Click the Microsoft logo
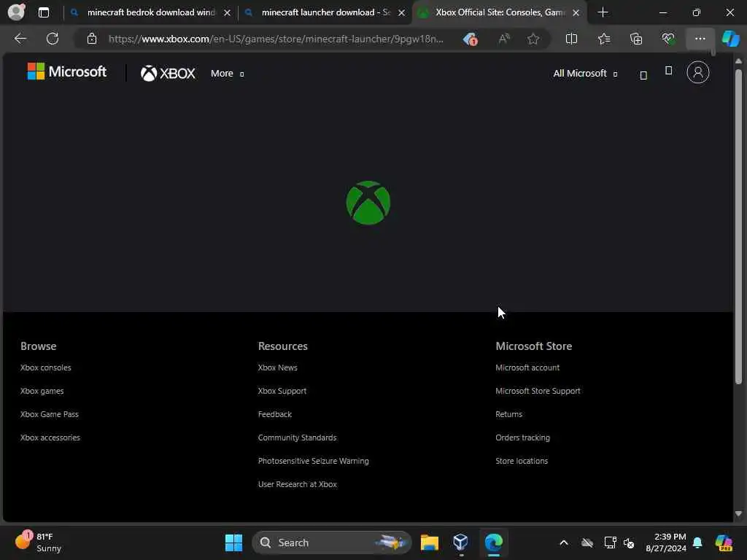Viewport: 747px width, 560px height. [67, 71]
